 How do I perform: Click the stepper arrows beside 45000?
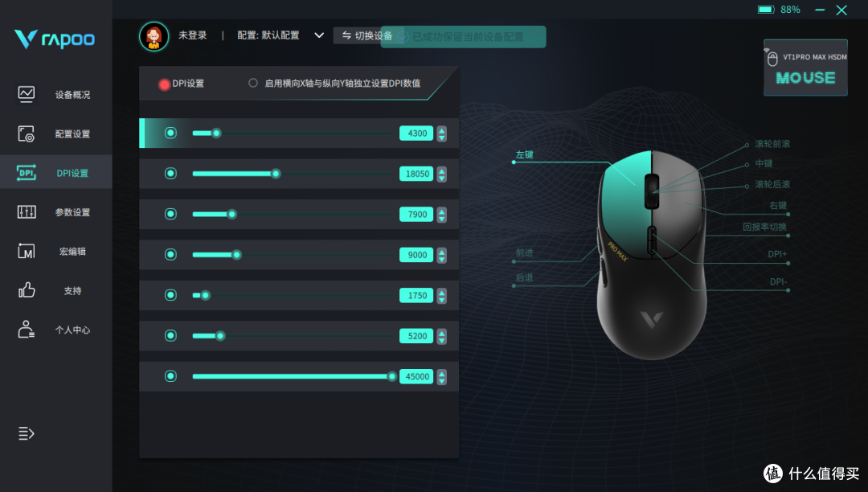point(441,377)
